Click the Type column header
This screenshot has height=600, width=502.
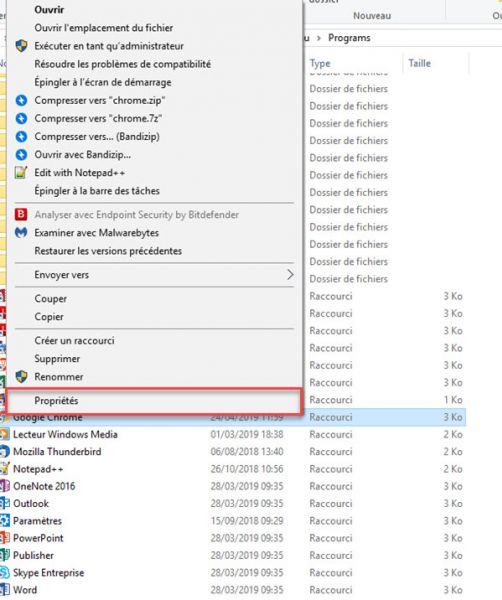[x=320, y=63]
